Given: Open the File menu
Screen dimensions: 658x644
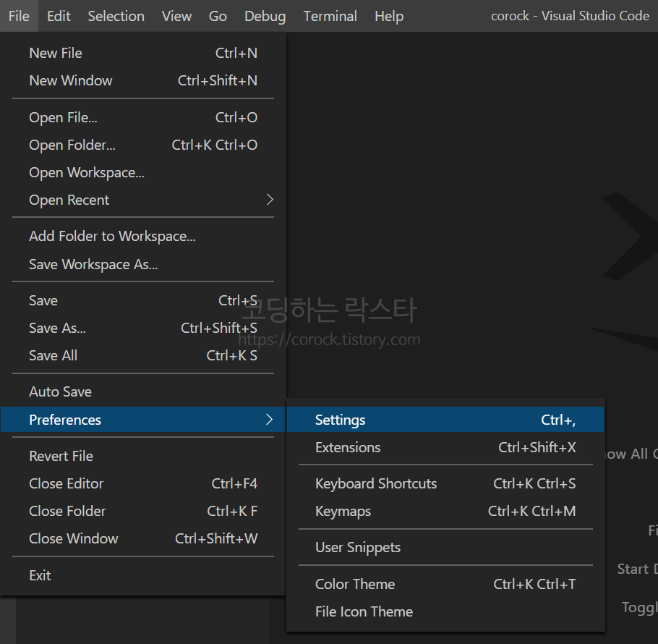Looking at the screenshot, I should pos(19,16).
